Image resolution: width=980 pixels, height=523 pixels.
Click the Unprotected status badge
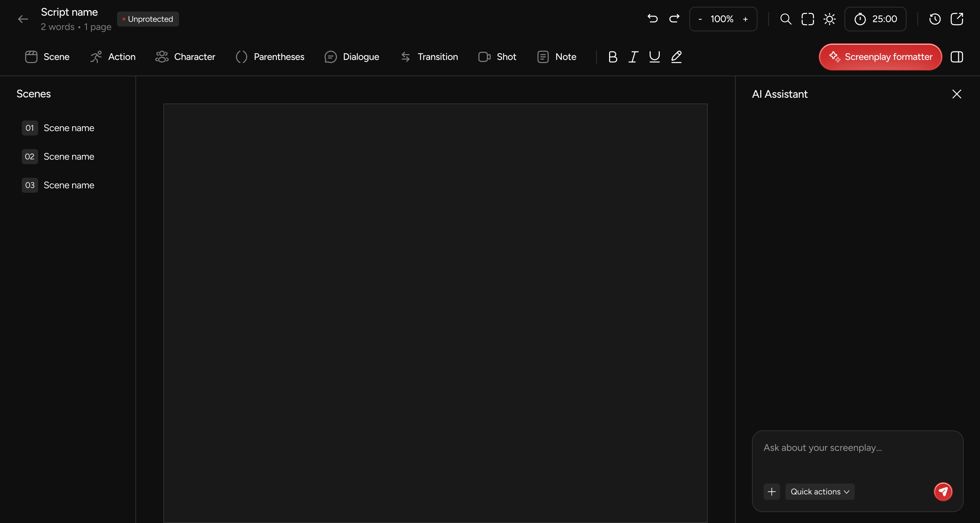(148, 19)
